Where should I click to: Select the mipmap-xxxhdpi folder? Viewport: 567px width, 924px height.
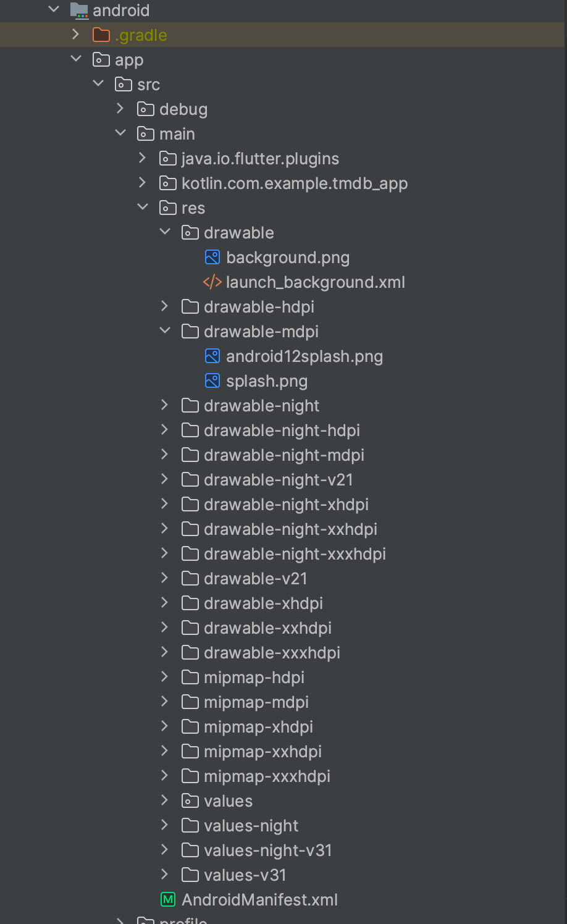point(267,776)
